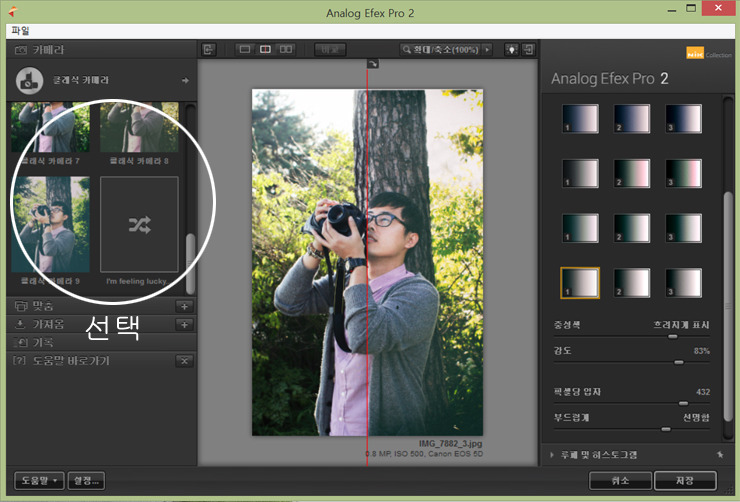Select the gray gradient swatch 1 in second row
The image size is (740, 502).
point(580,174)
